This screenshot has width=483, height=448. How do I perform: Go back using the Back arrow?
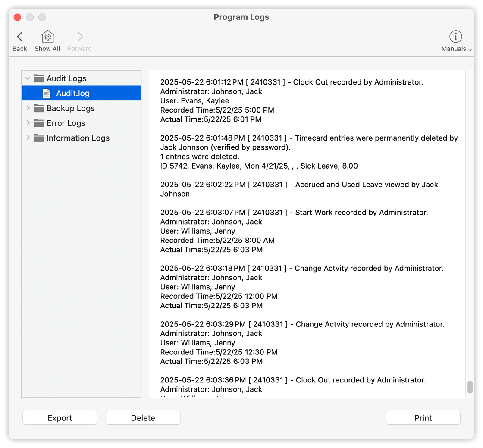[20, 37]
